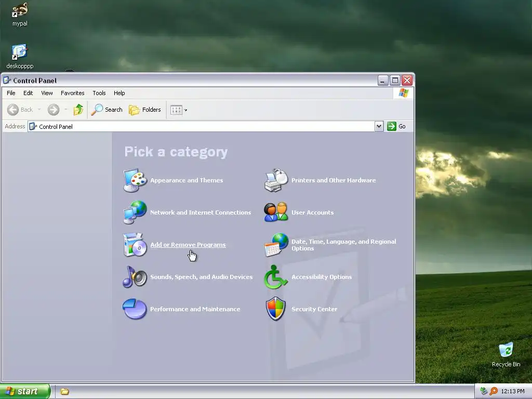Click the Security Center link

(314, 309)
